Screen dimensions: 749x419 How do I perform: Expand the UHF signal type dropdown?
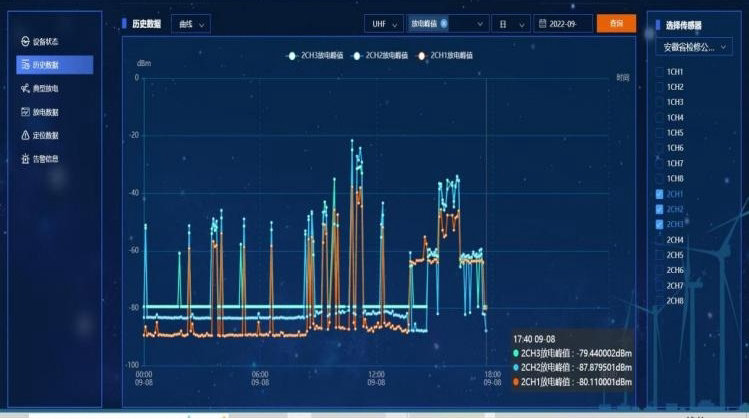pos(383,22)
